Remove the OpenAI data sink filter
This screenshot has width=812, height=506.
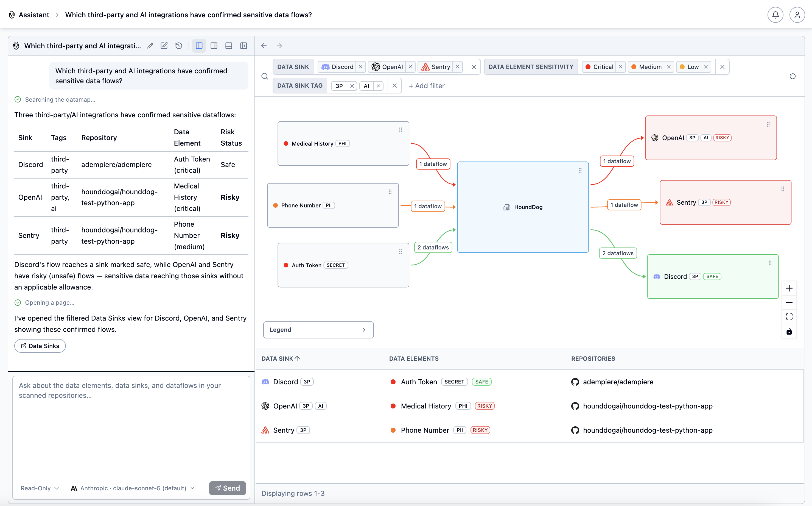coord(410,67)
